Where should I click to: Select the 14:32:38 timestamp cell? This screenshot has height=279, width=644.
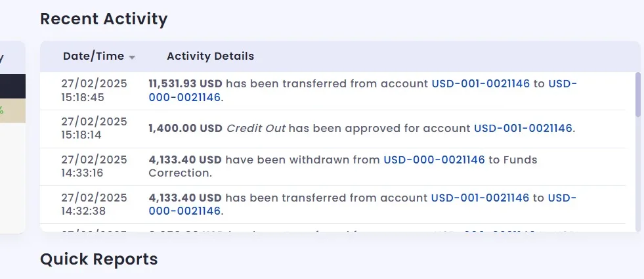[94, 205]
